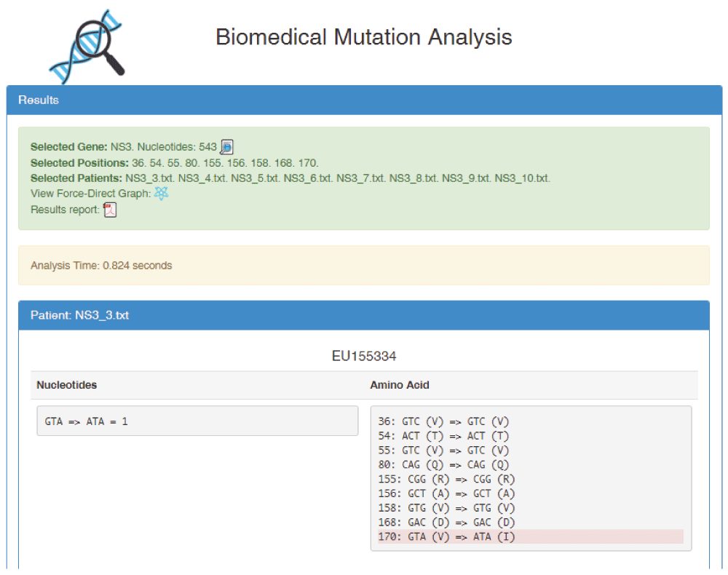
Task: Click the Selected Gene NS3 line
Action: coord(124,147)
